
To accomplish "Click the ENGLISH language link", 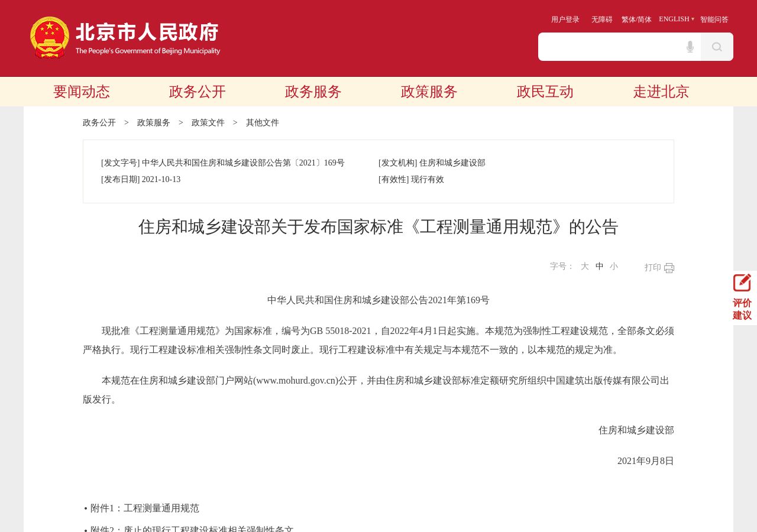I will pos(674,19).
